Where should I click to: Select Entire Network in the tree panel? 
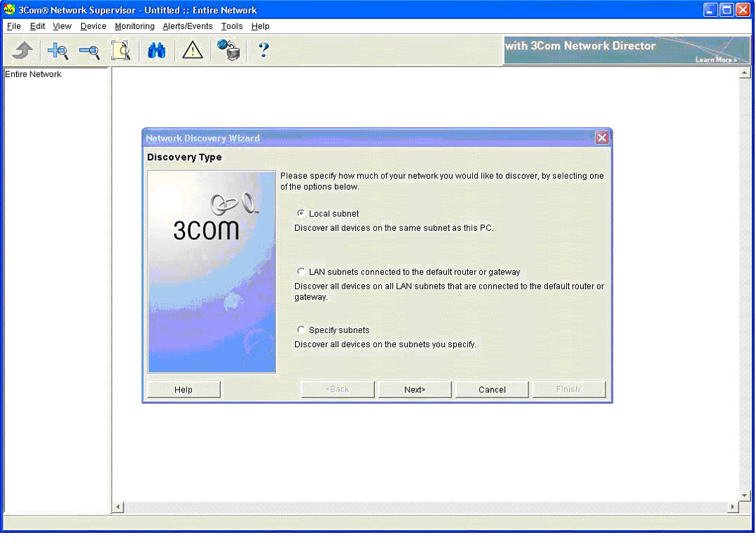tap(32, 74)
